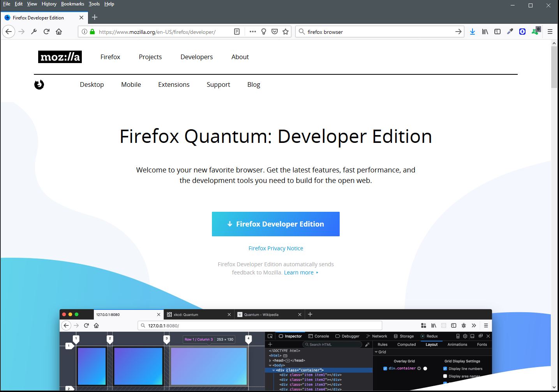
Task: Click the magnifier icon in the search bar
Action: 302,32
